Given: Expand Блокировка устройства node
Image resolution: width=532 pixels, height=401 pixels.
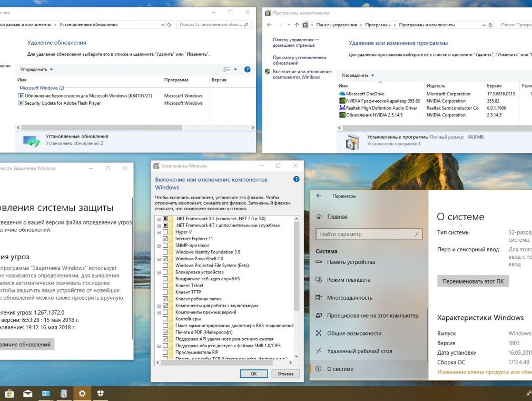Looking at the screenshot, I should 159,272.
